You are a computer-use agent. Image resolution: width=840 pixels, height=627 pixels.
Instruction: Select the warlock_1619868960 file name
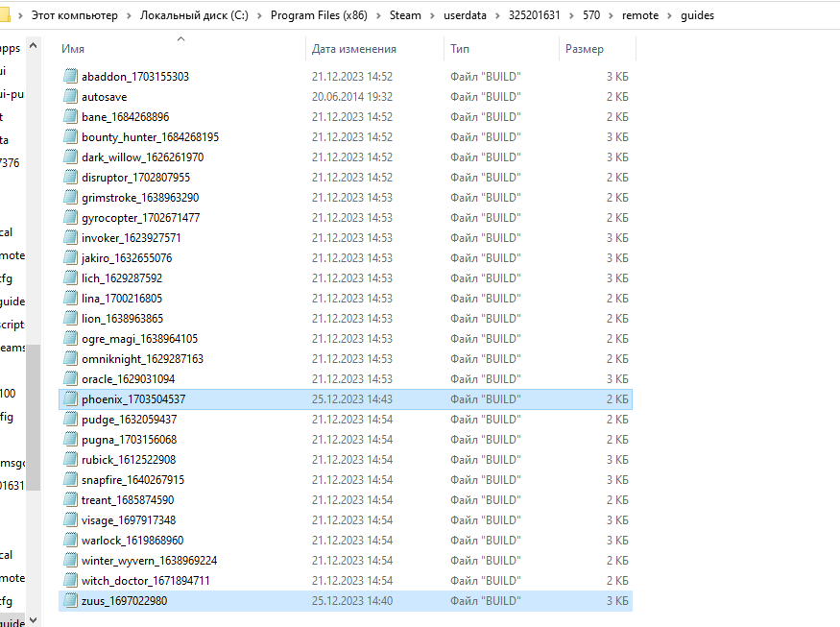pos(132,541)
